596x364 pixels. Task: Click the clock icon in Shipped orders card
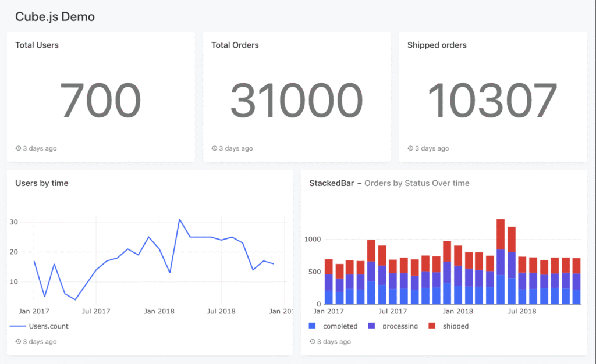[410, 148]
